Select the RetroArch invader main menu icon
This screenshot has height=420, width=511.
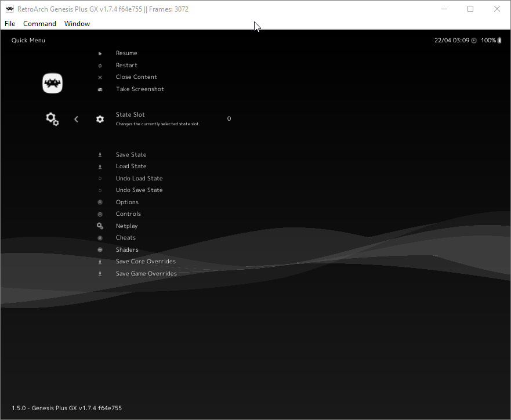click(x=52, y=83)
